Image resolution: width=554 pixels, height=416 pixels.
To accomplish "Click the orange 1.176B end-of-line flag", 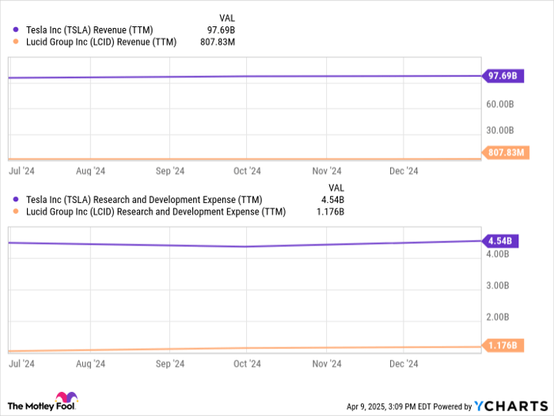I will (503, 345).
